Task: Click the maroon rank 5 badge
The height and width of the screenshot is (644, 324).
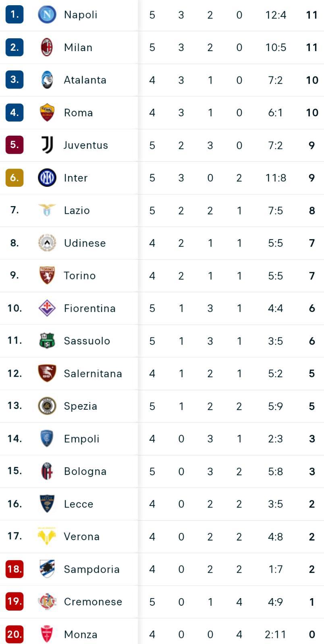Action: point(15,145)
